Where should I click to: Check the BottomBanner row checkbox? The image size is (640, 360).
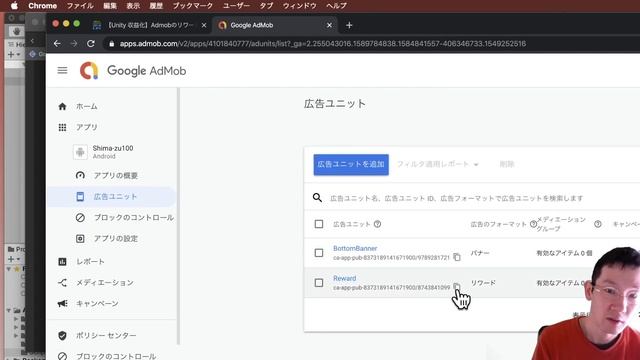tap(319, 253)
